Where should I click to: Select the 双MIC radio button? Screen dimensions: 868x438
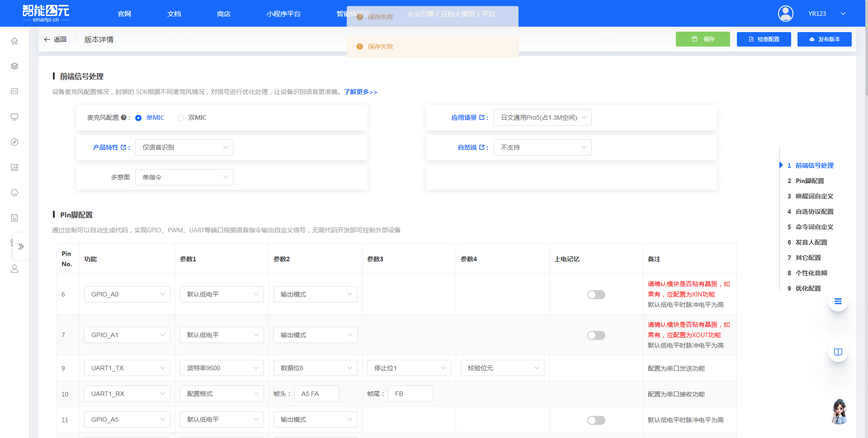(181, 118)
